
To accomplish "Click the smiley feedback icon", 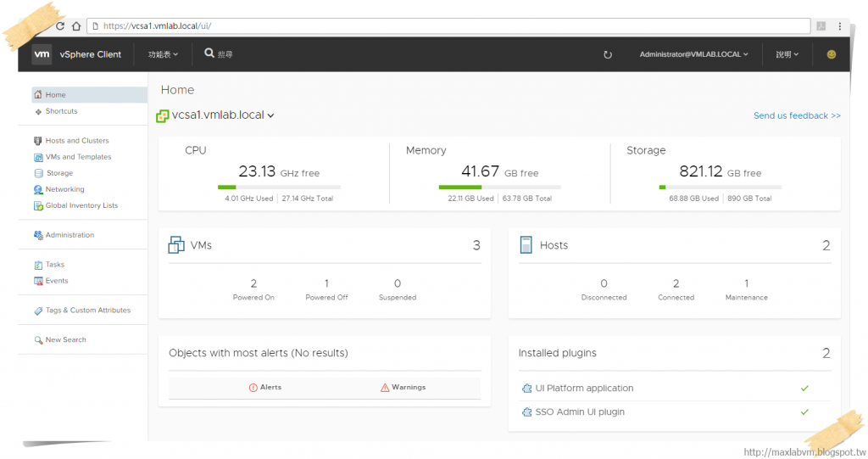I will [831, 54].
